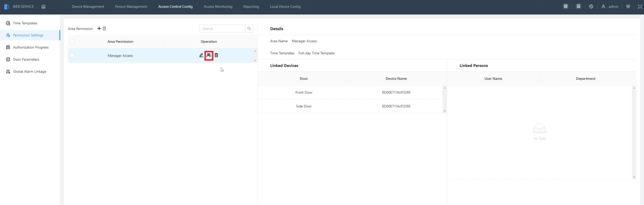Click the assign persons icon for Manager Access
Viewport: 644px width, 205px height.
209,55
